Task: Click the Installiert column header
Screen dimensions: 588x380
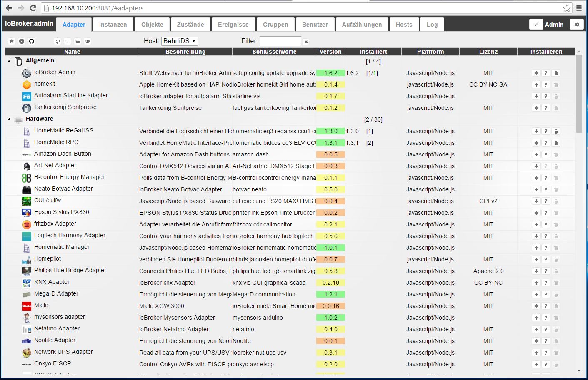Action: pyautogui.click(x=373, y=52)
